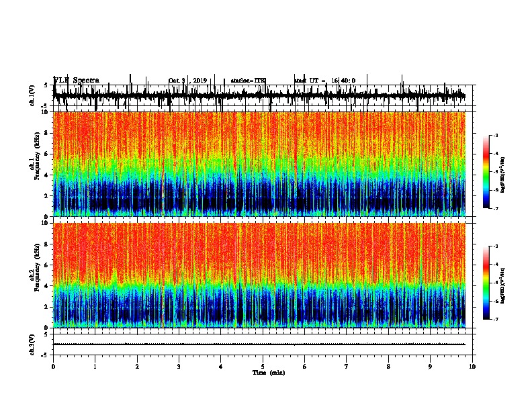Click the "Oct. 3, 2019" date text
Screen dimensions: 532x411
(x=187, y=81)
